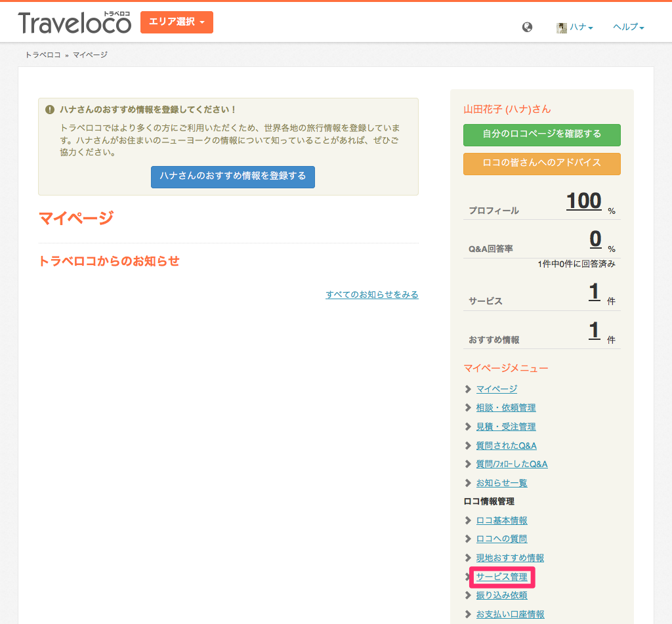The width and height of the screenshot is (672, 624).
Task: Click ロコの皆さんへのアドバイス orange button
Action: [x=541, y=164]
